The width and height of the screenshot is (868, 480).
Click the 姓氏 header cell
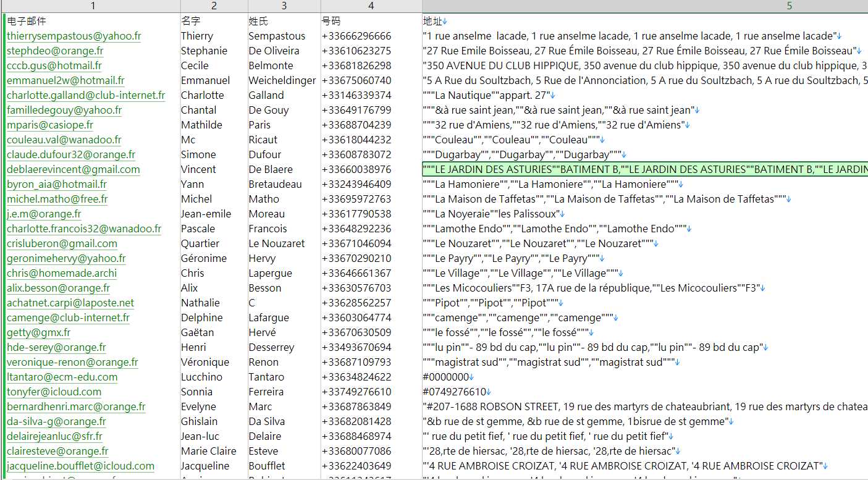point(258,21)
